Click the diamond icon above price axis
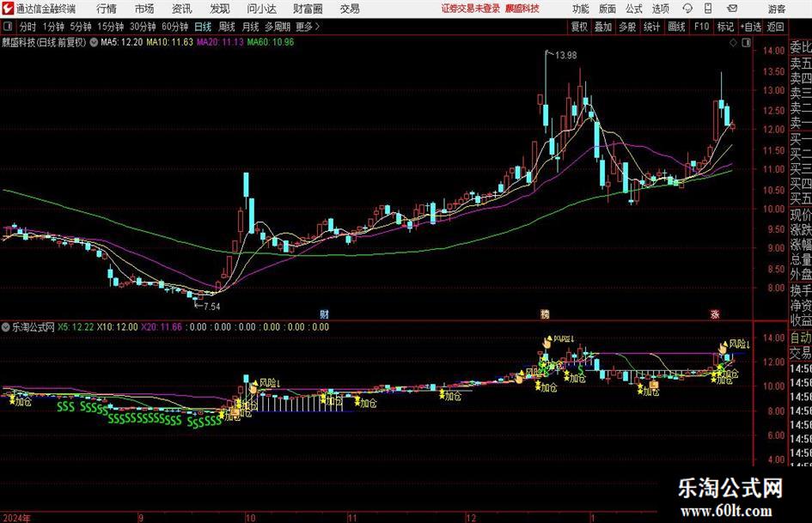The image size is (812, 523). tap(733, 43)
